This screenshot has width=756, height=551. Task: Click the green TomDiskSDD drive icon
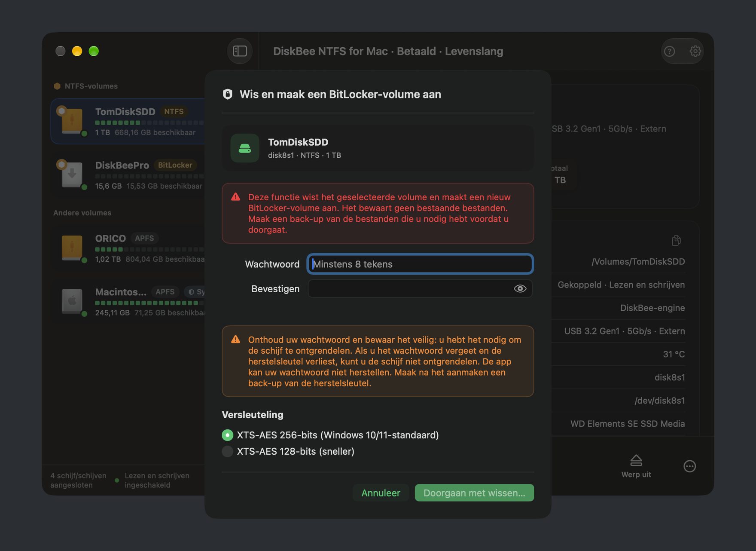click(245, 148)
